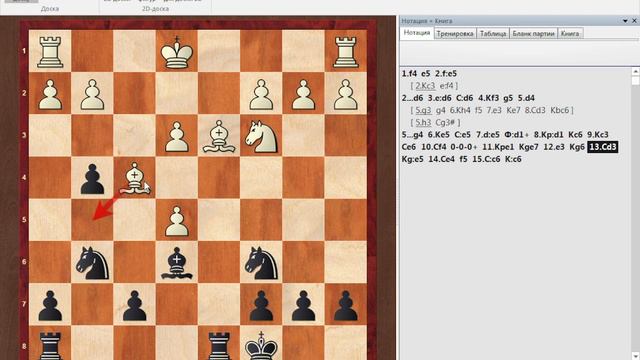Jump to move 5.d4
640x360 pixels.
(526, 98)
